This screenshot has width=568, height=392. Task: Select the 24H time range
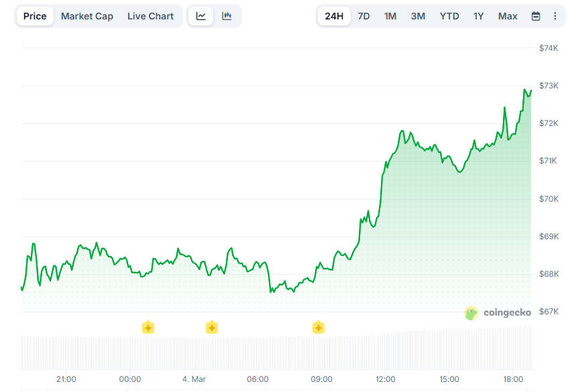point(333,16)
